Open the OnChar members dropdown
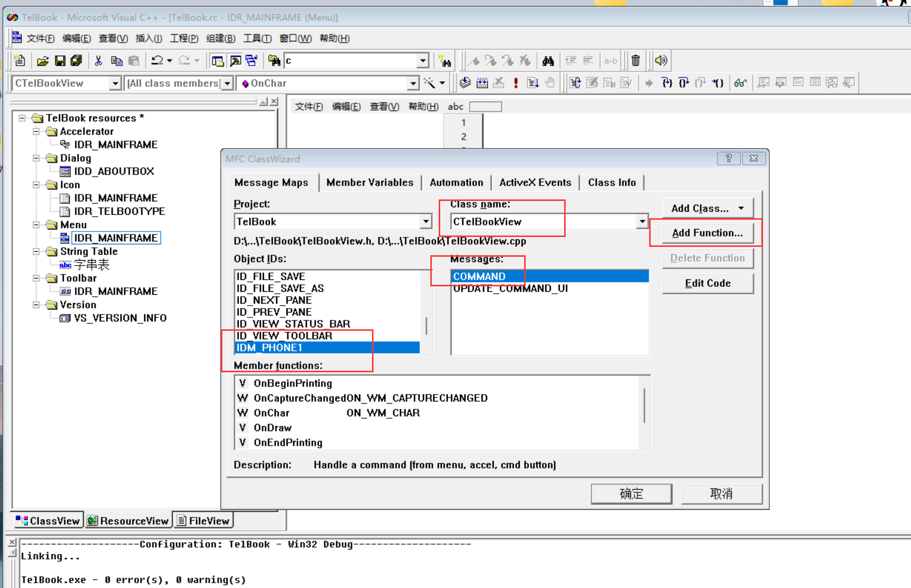The image size is (911, 588). 414,83
